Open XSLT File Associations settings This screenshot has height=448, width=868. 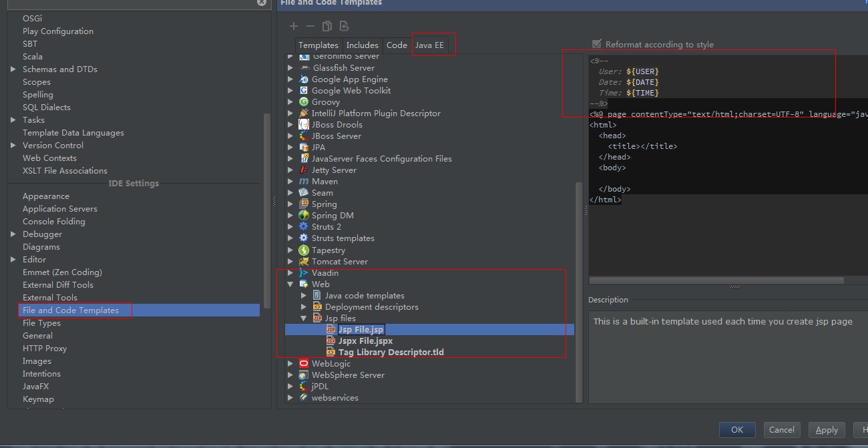65,170
